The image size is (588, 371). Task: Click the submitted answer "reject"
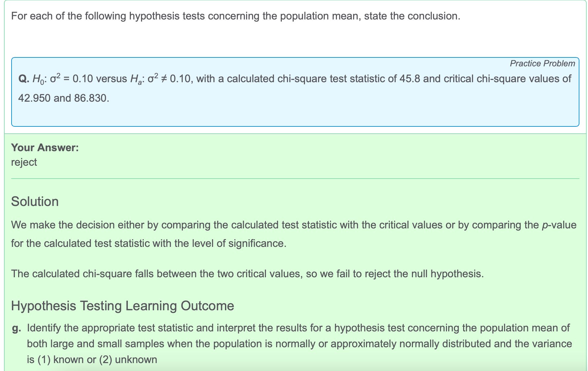[24, 162]
